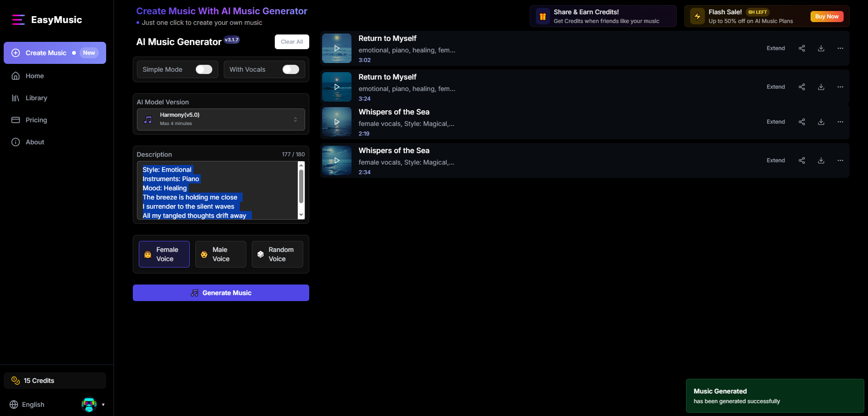The image size is (868, 416).
Task: Extend the Whispers of the Sea 2:34 track
Action: click(x=776, y=160)
